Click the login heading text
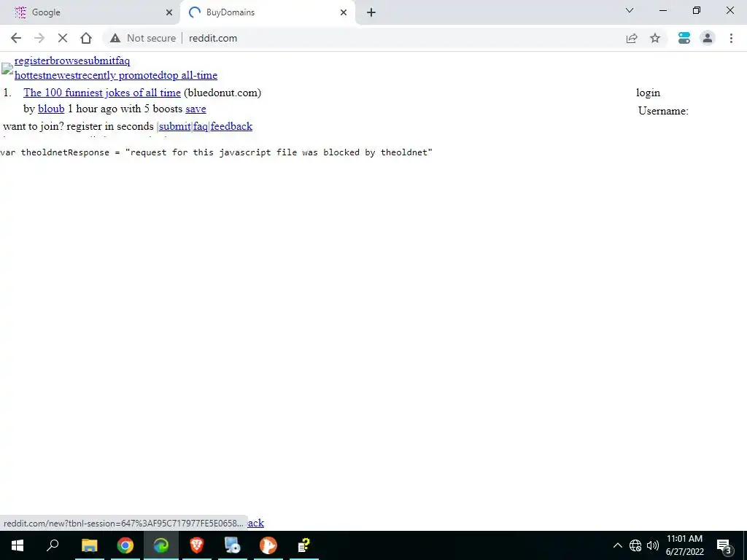Viewport: 747px width, 560px height. (x=648, y=93)
